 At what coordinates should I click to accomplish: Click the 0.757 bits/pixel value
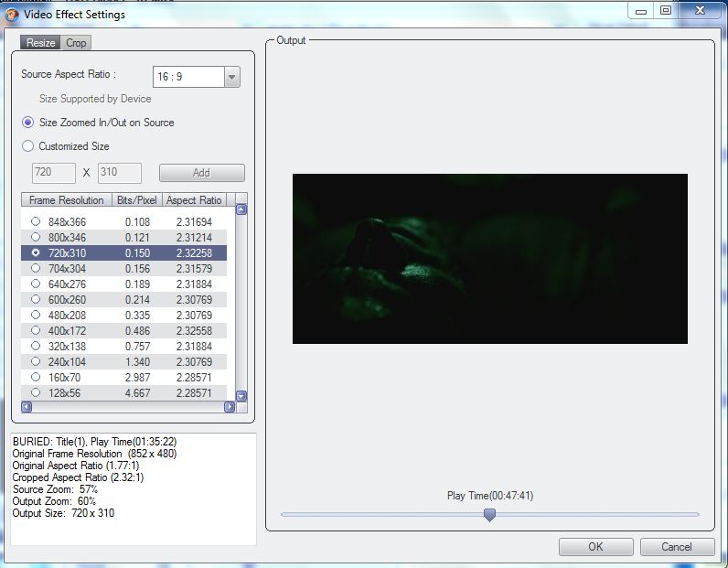137,347
